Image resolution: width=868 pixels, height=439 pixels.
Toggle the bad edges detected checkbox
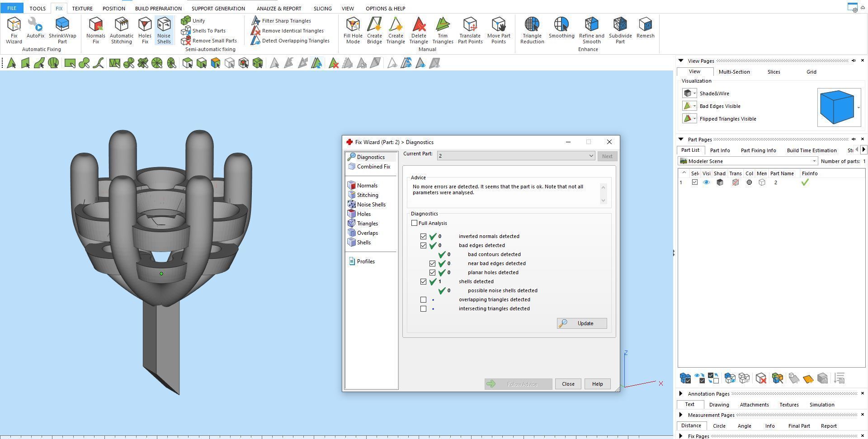(423, 245)
